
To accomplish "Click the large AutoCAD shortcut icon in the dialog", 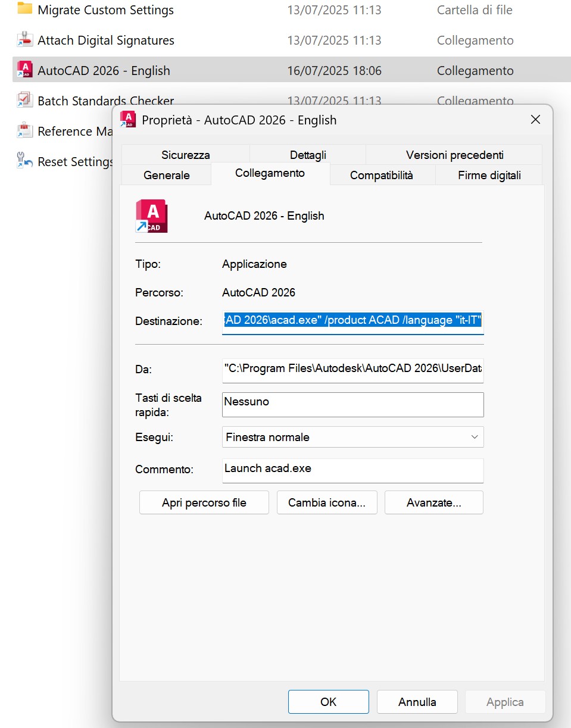I will click(152, 215).
